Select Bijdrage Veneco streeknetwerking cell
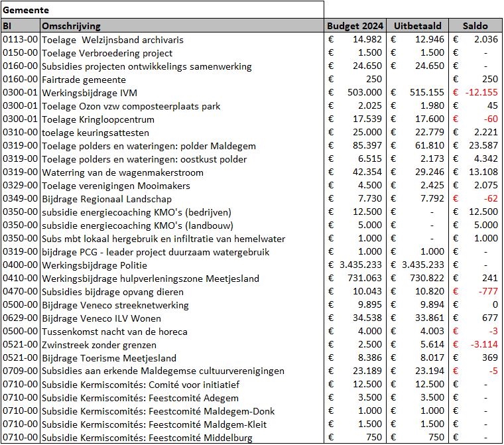 click(x=182, y=305)
